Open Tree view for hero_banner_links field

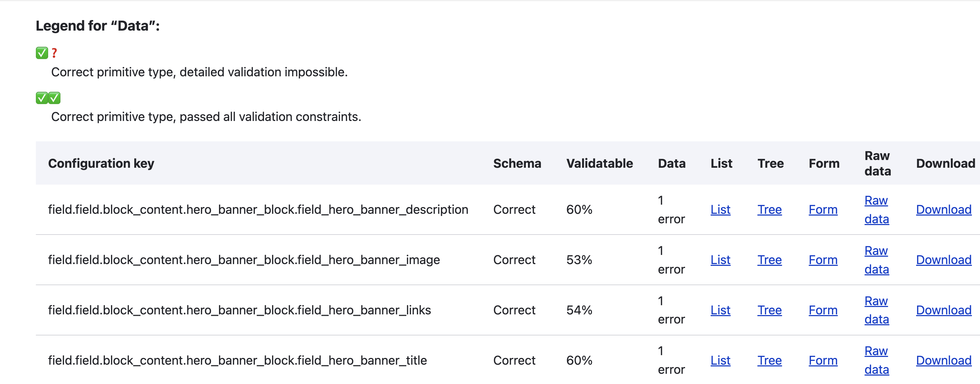point(769,310)
